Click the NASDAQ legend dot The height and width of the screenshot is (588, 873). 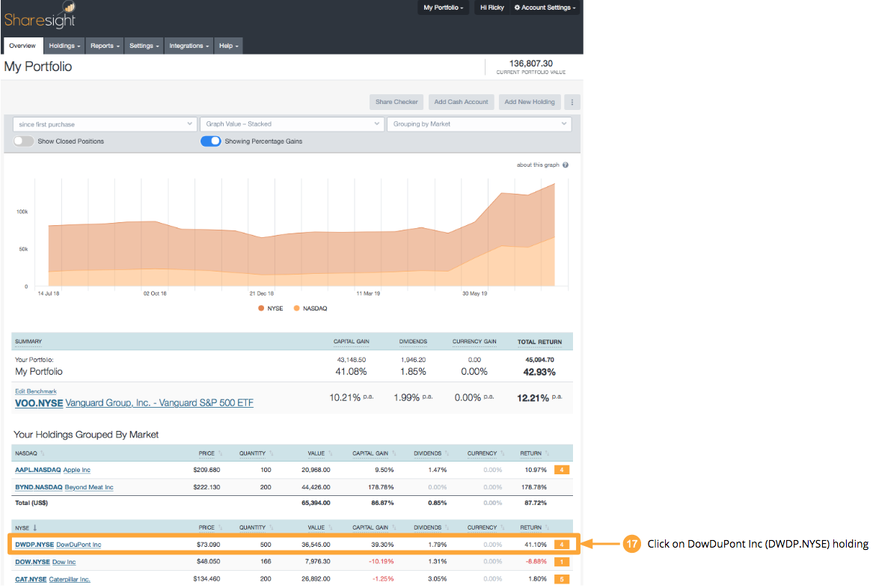click(x=297, y=308)
